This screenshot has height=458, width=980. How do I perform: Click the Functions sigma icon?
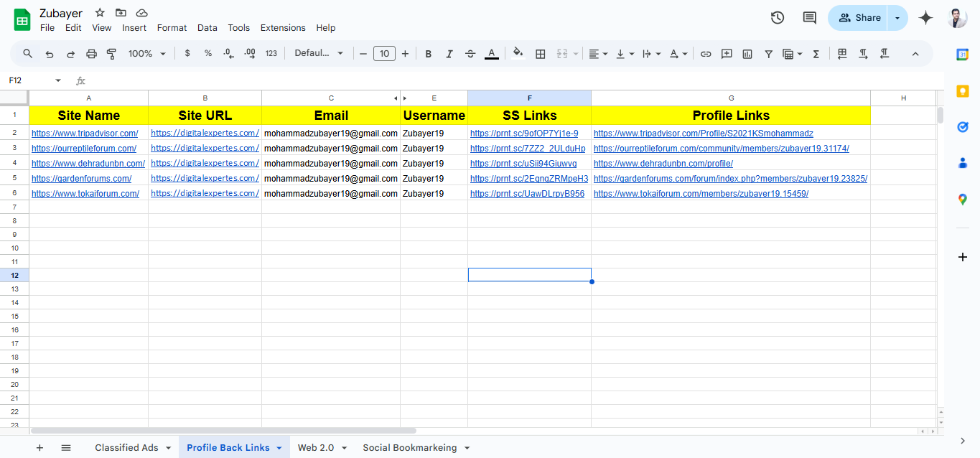click(x=816, y=54)
